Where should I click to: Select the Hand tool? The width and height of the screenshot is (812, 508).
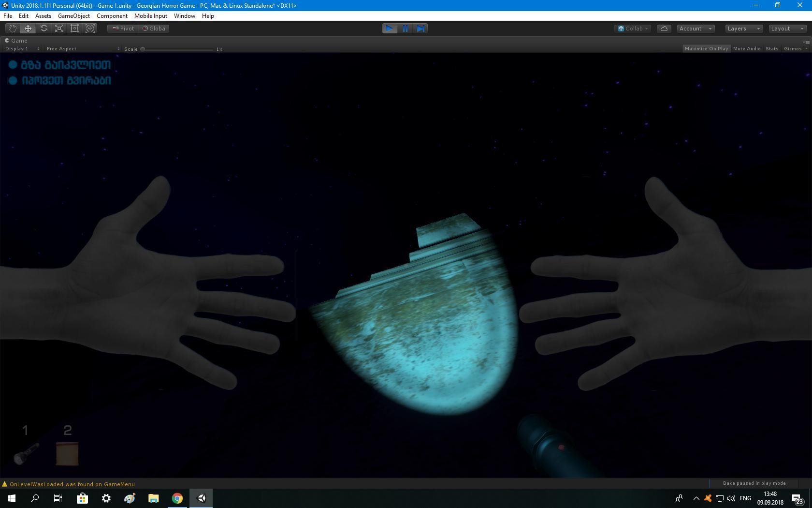13,29
